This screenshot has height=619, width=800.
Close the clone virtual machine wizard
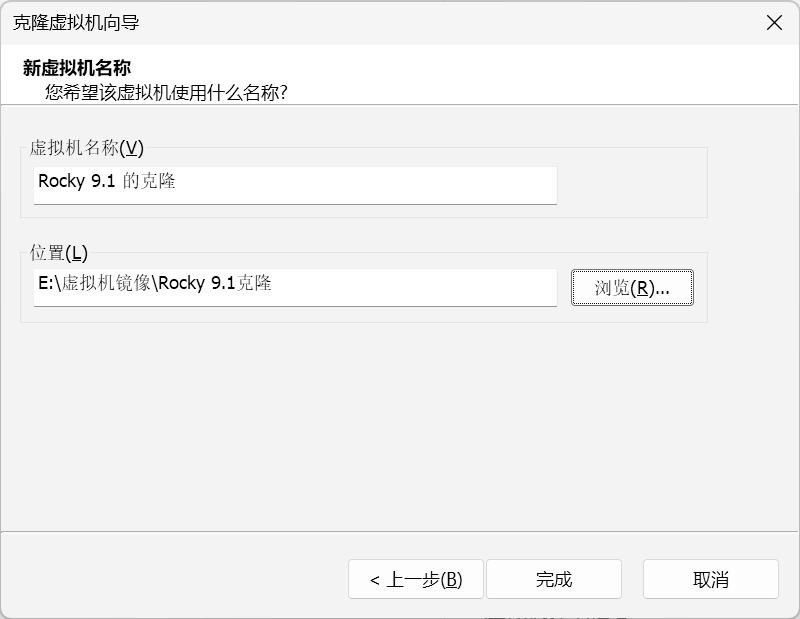773,23
